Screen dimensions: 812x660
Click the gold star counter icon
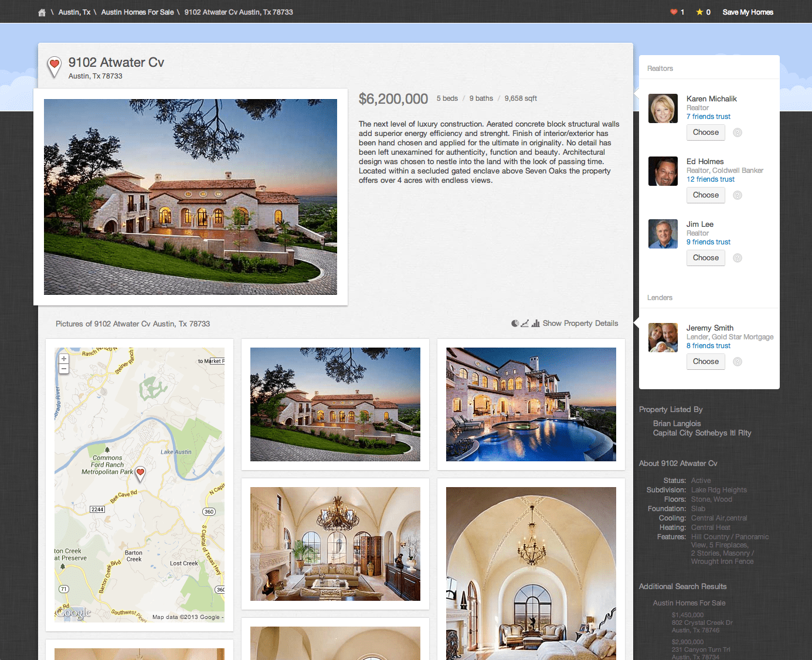(699, 12)
